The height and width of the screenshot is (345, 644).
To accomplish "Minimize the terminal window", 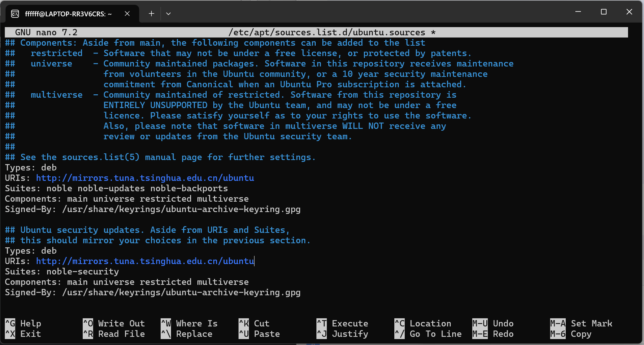I will (x=578, y=12).
